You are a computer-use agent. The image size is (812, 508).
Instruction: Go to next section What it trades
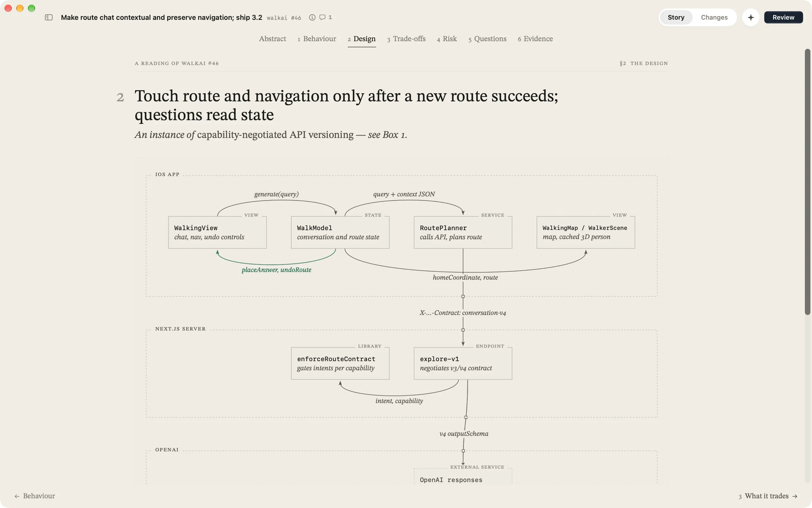tap(768, 496)
